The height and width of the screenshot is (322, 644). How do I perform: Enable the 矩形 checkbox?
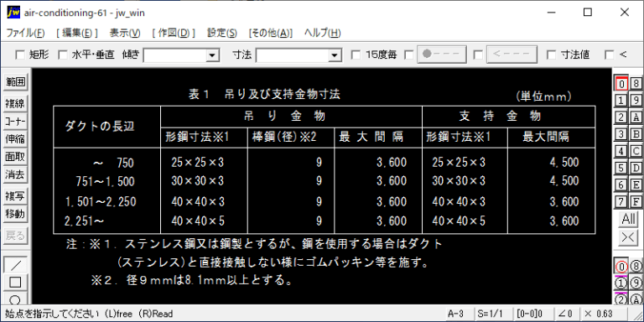(19, 55)
